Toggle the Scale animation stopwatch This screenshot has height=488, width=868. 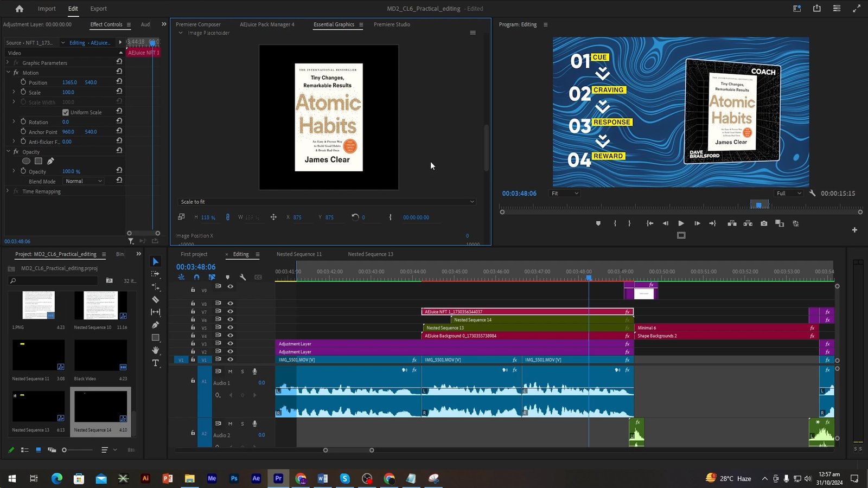point(23,92)
